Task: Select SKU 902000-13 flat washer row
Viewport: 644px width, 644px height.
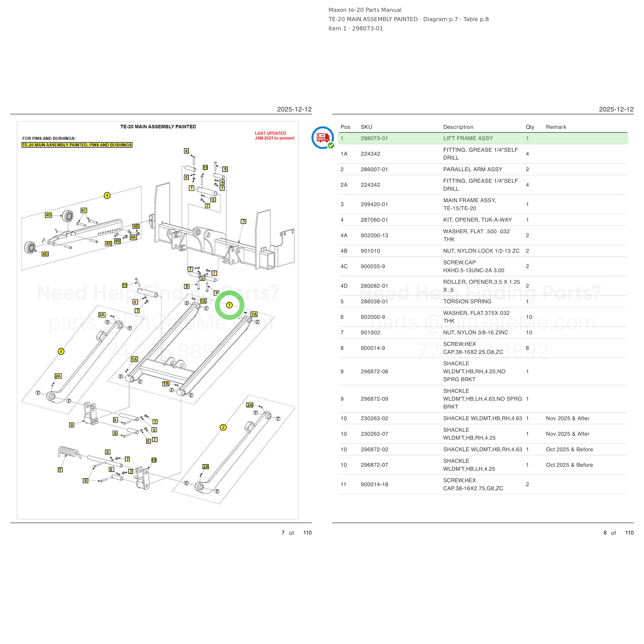Action: [483, 235]
